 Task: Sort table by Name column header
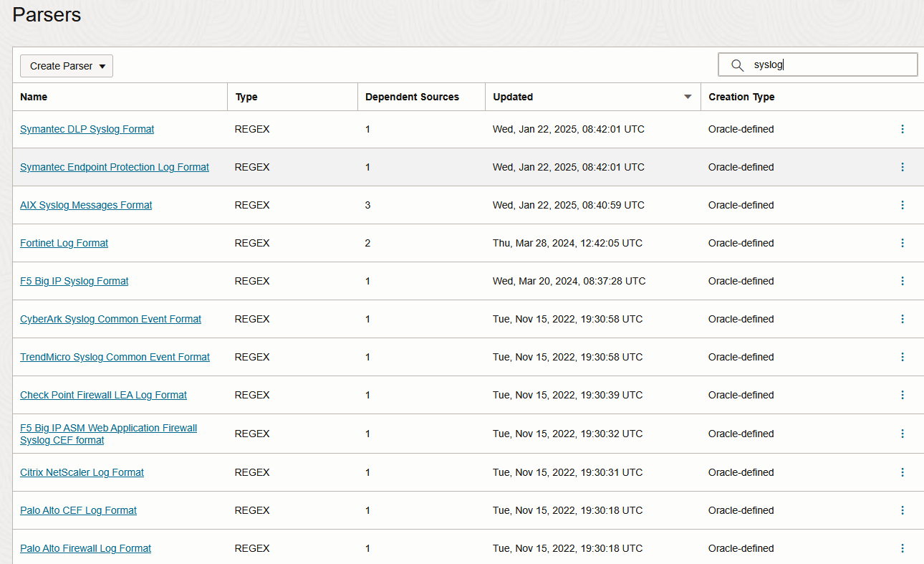click(x=34, y=97)
